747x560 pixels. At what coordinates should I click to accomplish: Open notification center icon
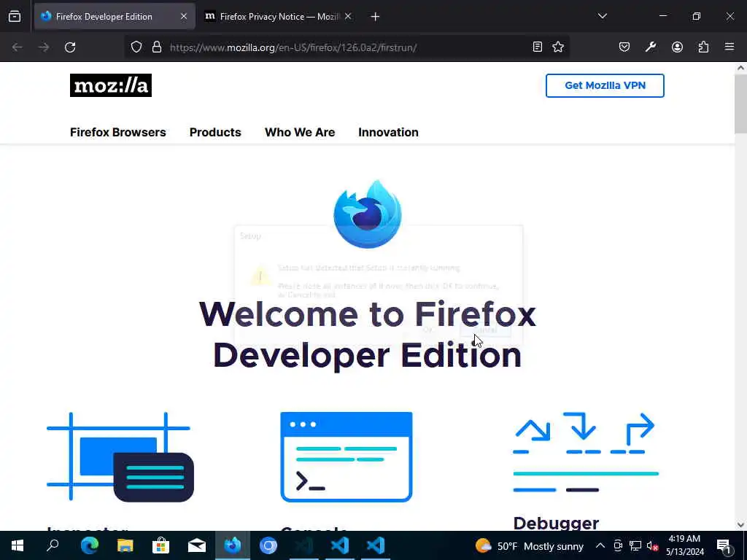[724, 545]
